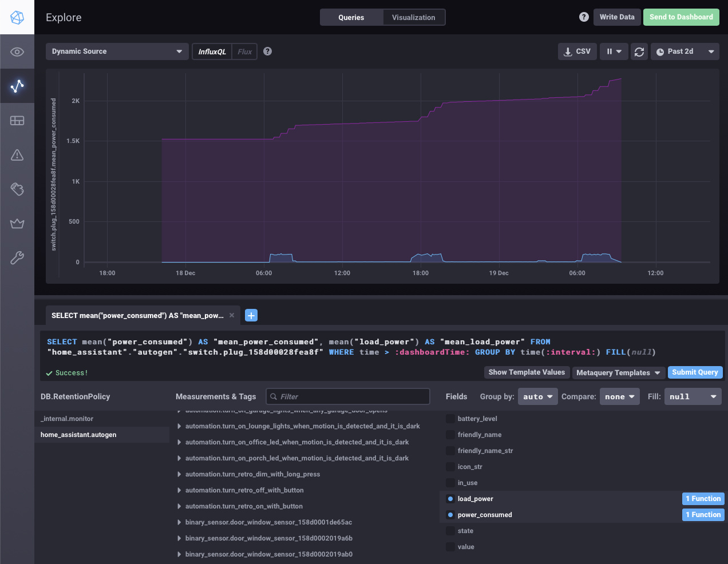The height and width of the screenshot is (564, 728).
Task: Select InfluxQL query language
Action: click(212, 51)
